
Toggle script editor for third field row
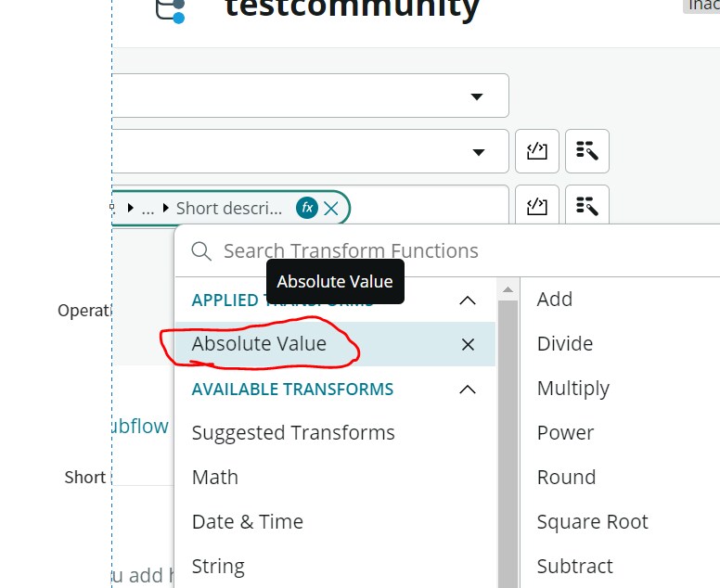coord(537,206)
